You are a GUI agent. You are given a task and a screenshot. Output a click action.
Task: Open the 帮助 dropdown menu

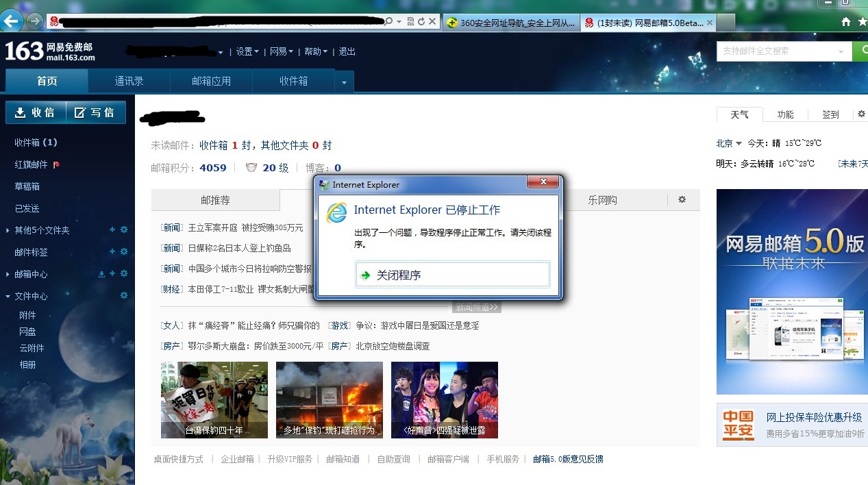pyautogui.click(x=315, y=51)
